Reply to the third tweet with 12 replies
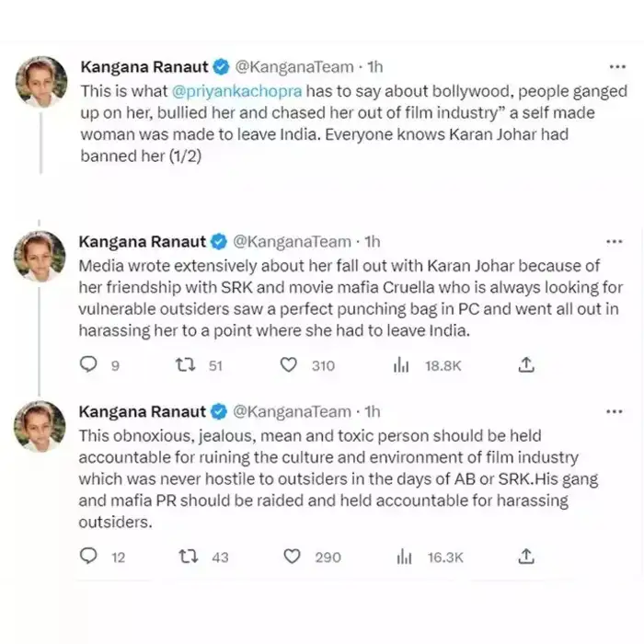The image size is (644, 644). click(89, 557)
